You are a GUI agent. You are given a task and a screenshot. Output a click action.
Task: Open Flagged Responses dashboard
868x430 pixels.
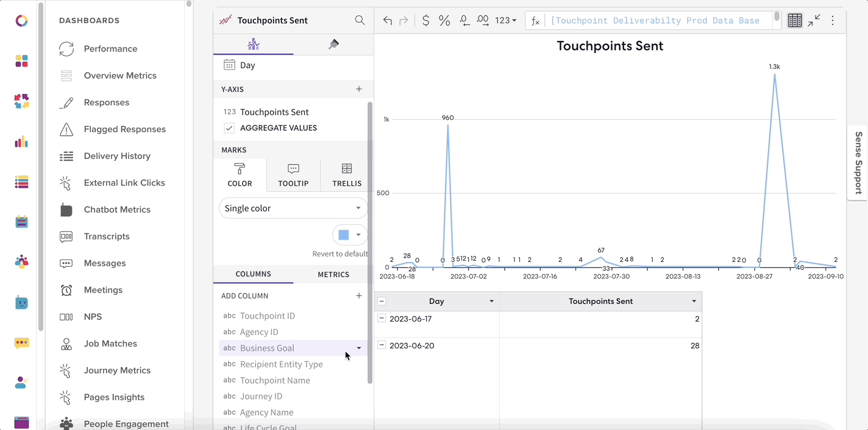tap(124, 129)
